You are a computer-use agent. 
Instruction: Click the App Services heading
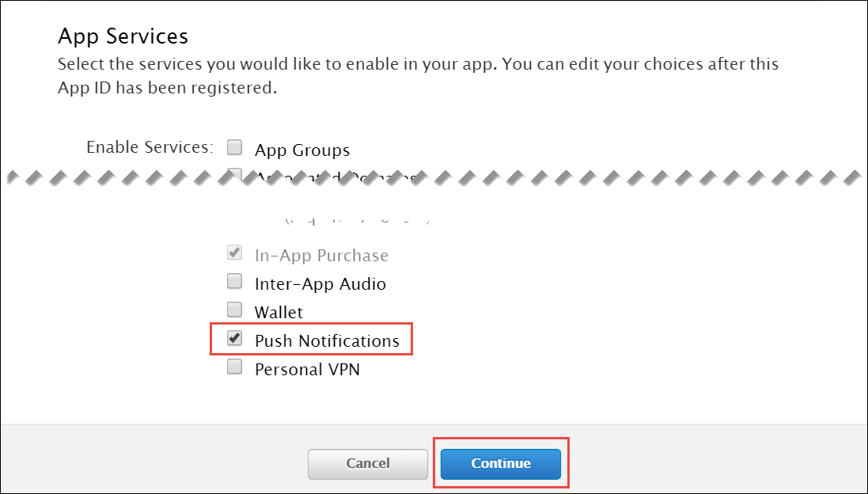click(123, 36)
